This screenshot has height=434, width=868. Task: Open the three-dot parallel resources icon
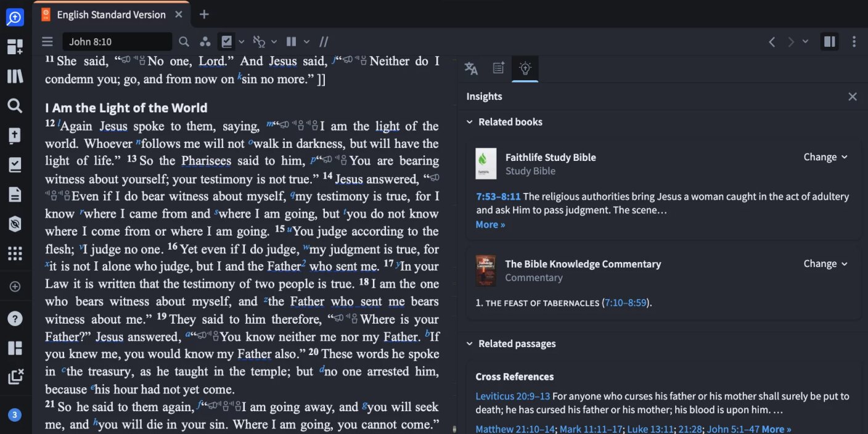point(205,42)
